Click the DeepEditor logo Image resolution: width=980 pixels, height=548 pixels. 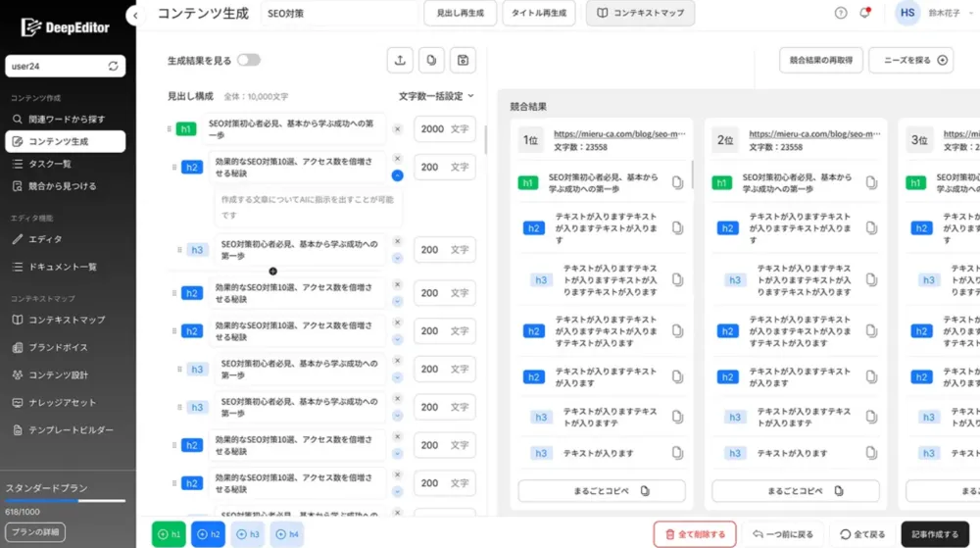tap(65, 26)
